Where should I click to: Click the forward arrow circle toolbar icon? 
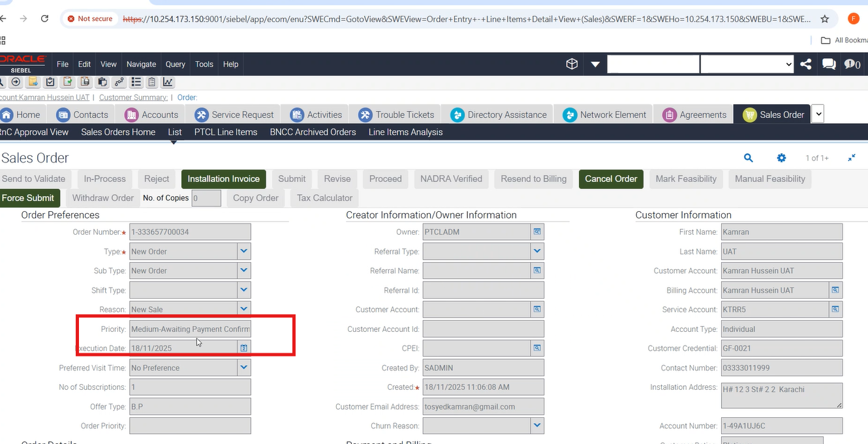[16, 82]
